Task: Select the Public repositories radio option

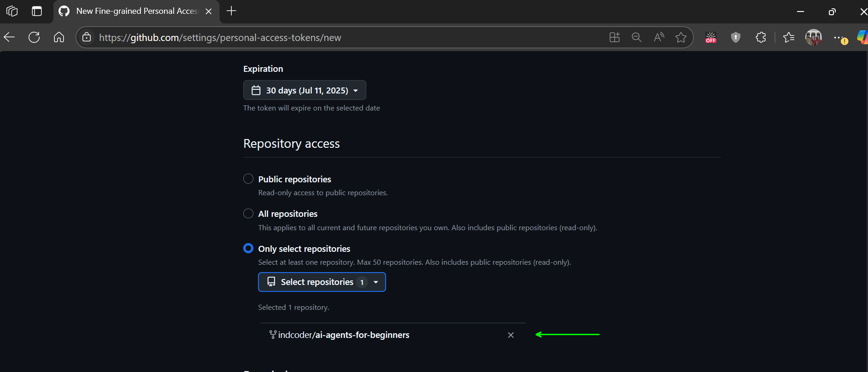Action: [x=248, y=179]
